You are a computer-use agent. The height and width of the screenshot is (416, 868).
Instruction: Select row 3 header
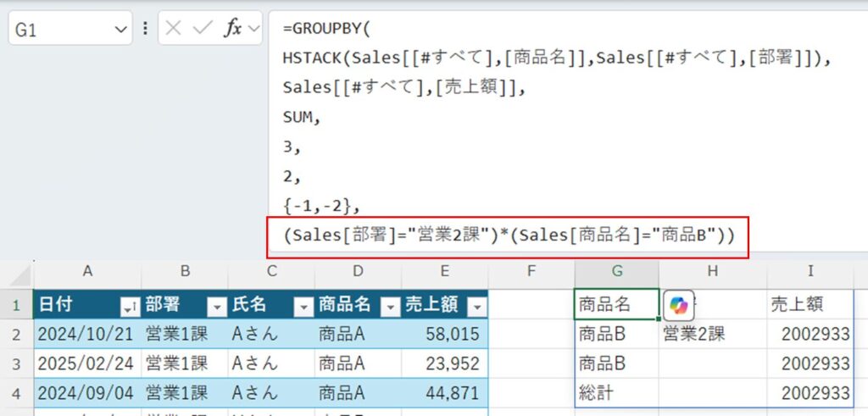16,363
